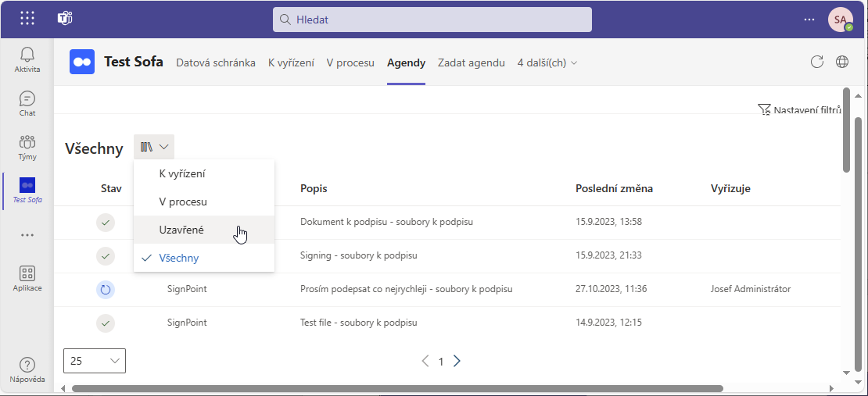Click completed status icon for Dokument k podpisu
Screen dimensions: 868x396
106,223
